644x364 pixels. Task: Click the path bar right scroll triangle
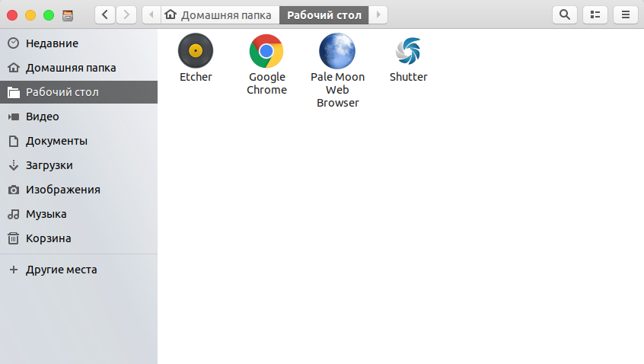click(378, 14)
